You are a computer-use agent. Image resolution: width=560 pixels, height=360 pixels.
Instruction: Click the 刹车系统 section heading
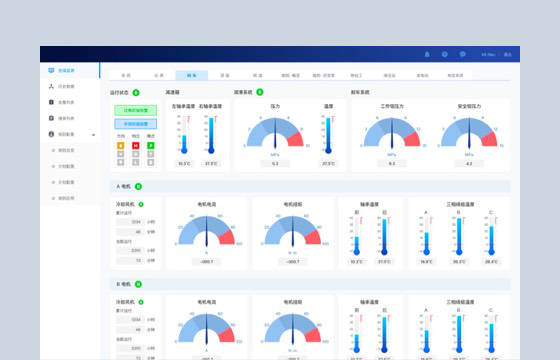[x=360, y=92]
